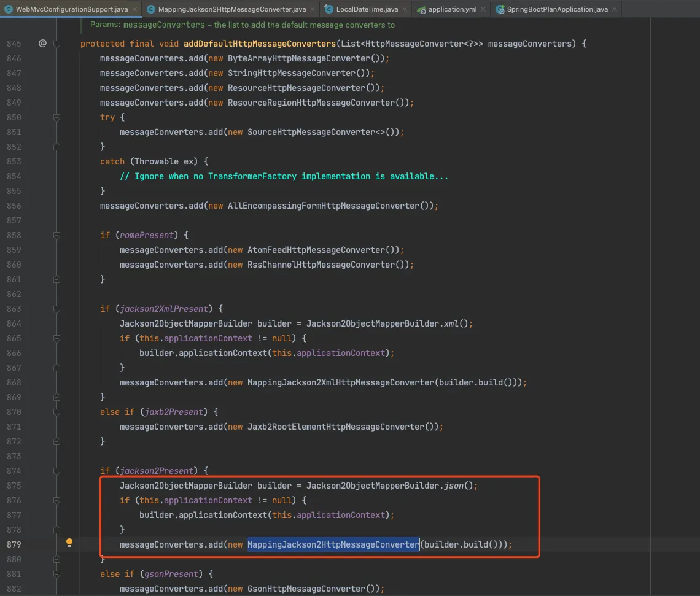This screenshot has width=700, height=596.
Task: Click line number 879 in the gutter
Action: click(x=14, y=544)
